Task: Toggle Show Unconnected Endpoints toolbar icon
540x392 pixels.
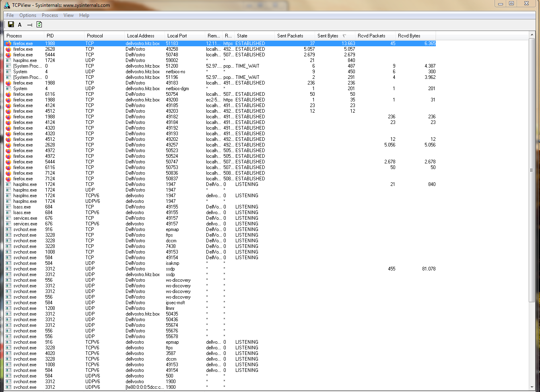Action: (30, 25)
